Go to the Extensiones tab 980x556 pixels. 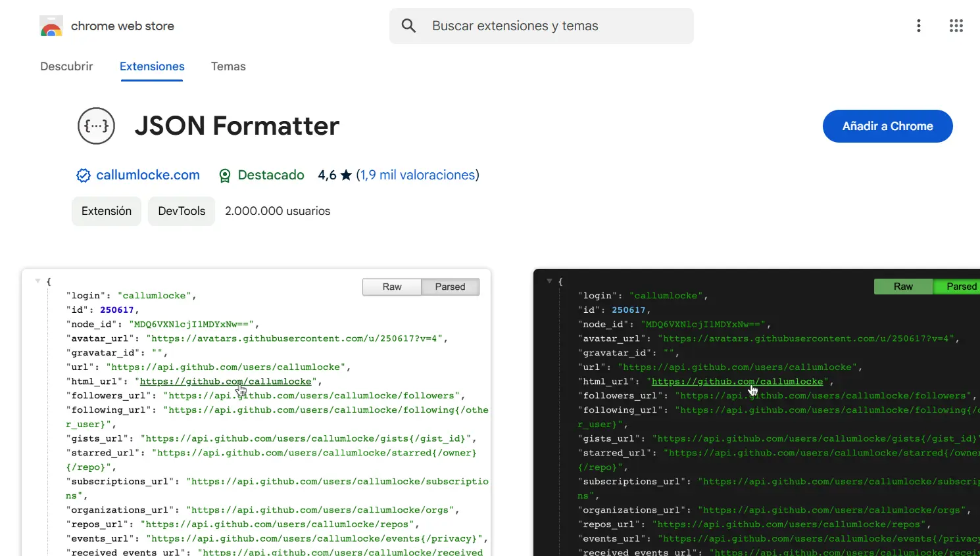151,66
